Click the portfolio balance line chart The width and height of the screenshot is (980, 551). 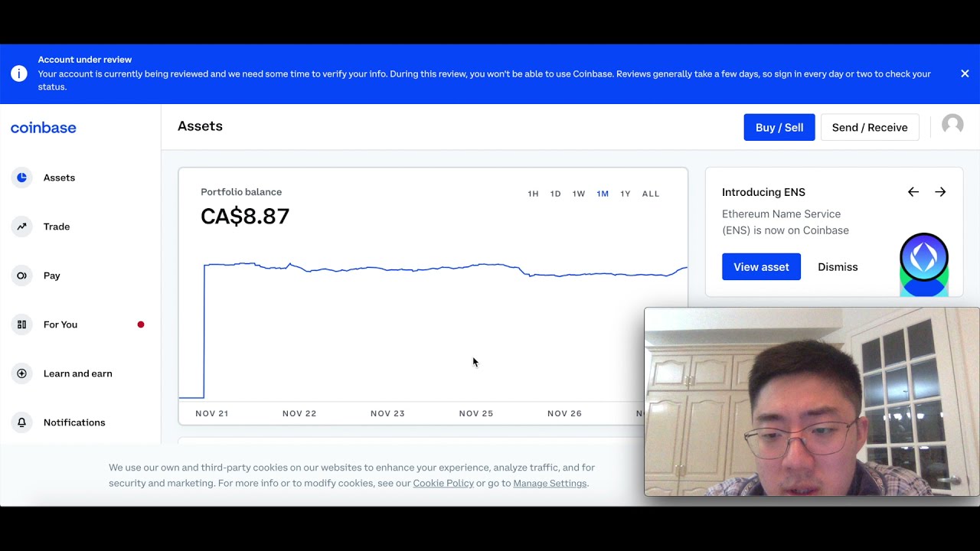(433, 329)
